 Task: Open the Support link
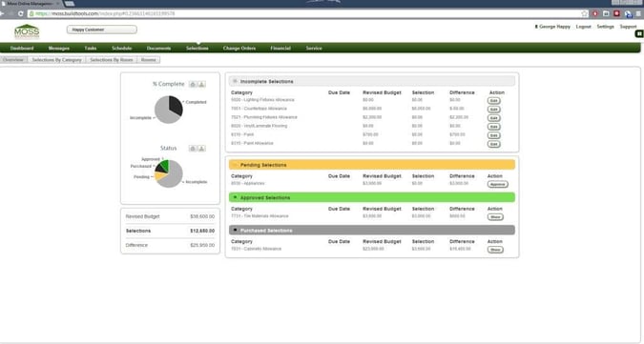coord(628,27)
